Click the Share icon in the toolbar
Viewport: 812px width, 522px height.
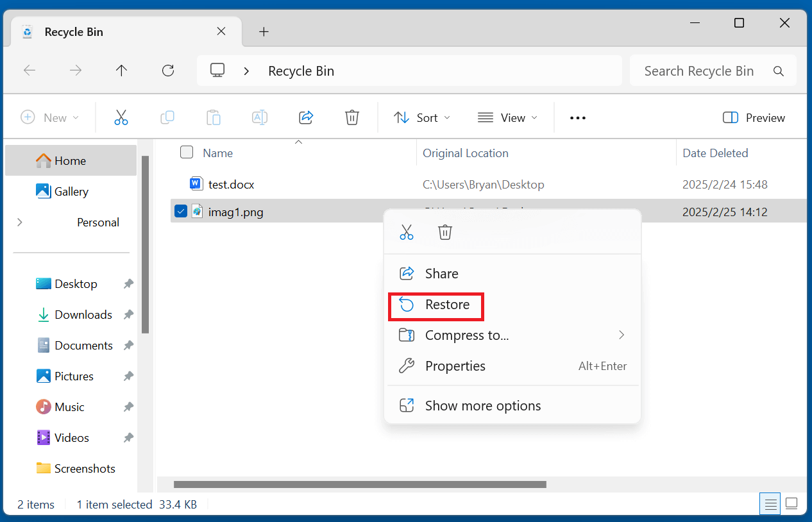pyautogui.click(x=306, y=117)
